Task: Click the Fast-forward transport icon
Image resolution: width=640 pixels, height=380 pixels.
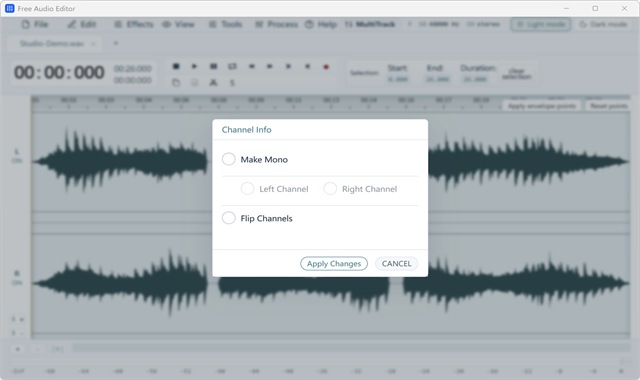Action: coord(270,66)
